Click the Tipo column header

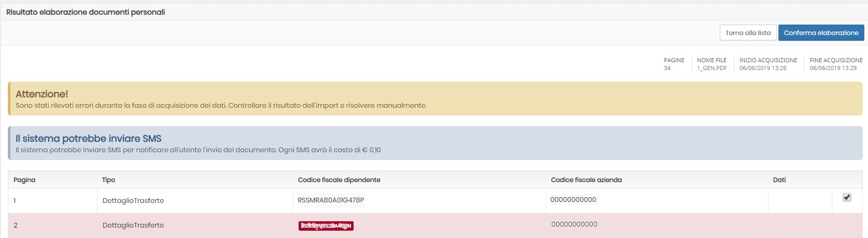click(x=108, y=179)
